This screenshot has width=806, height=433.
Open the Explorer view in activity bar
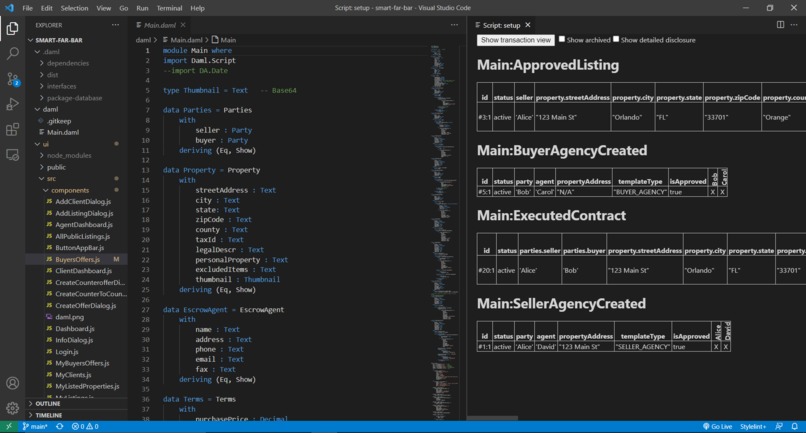(x=12, y=28)
